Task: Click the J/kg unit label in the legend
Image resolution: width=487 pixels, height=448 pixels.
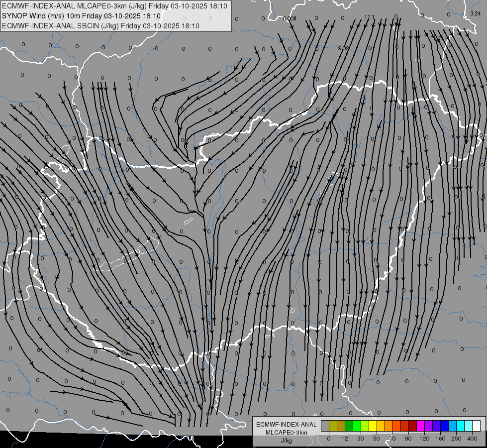Action: (286, 440)
